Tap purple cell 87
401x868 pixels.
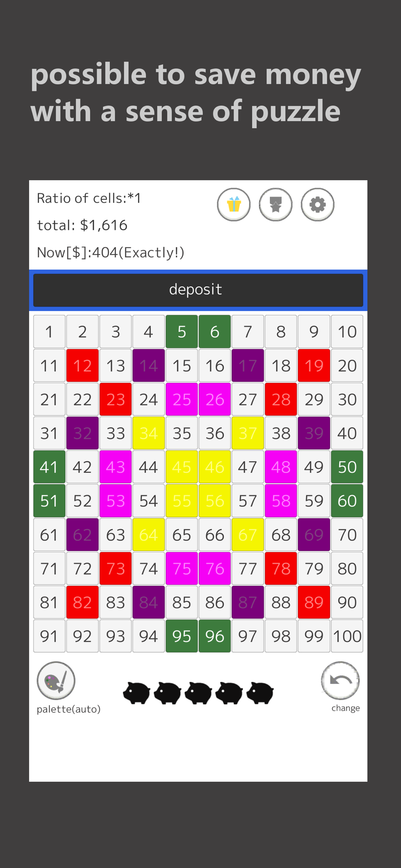click(248, 602)
